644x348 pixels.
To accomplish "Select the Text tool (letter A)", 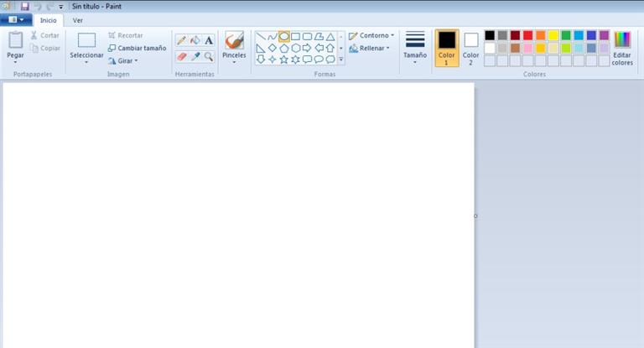I will tap(209, 40).
